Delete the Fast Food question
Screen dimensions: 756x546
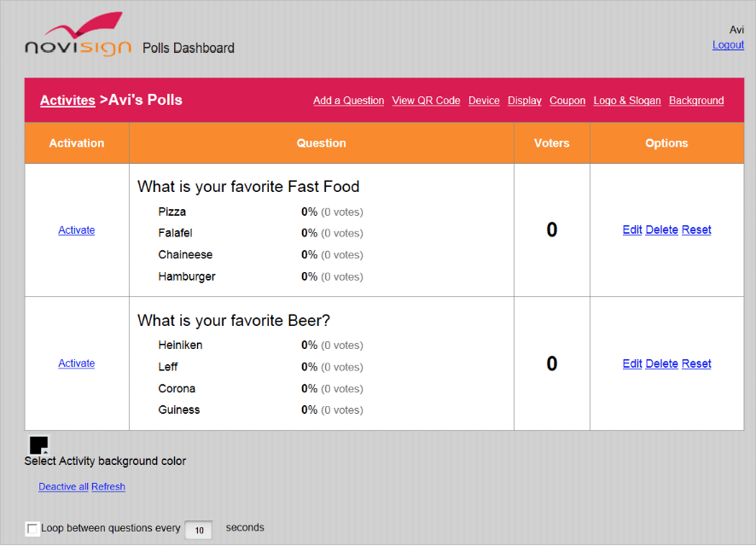tap(661, 230)
